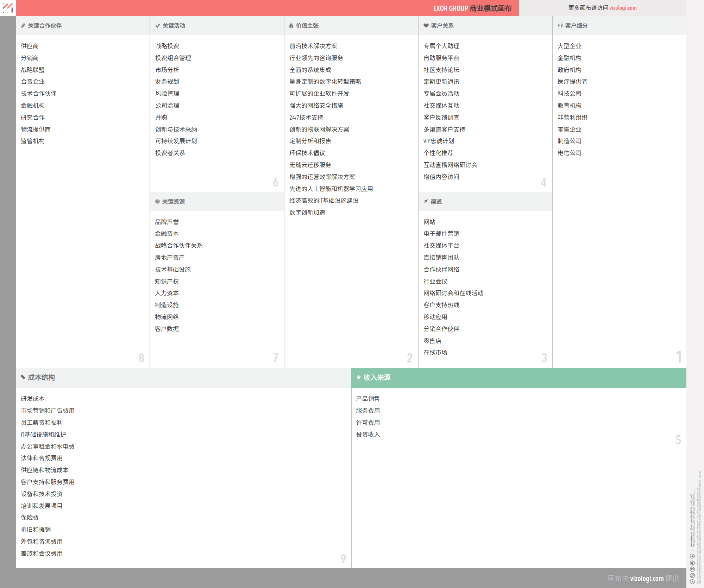Image resolution: width=704 pixels, height=588 pixels.
Task: Select 投资收入 under revenue streams
Action: tap(368, 435)
